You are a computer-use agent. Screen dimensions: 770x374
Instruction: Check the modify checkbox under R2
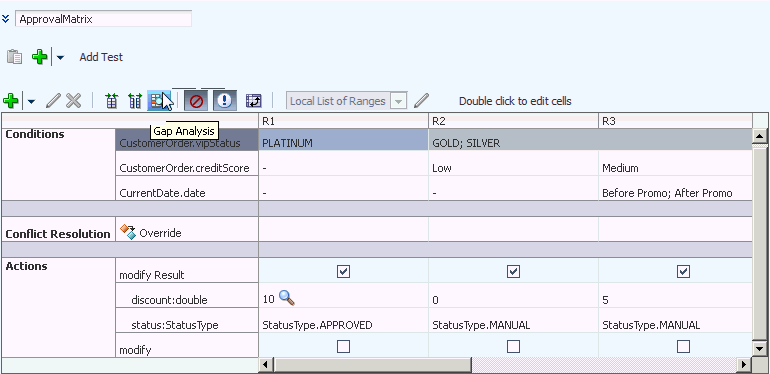pos(513,347)
